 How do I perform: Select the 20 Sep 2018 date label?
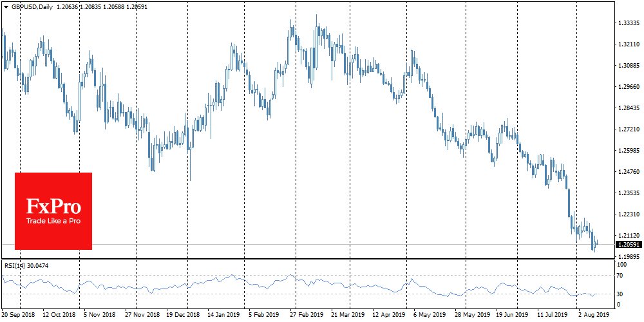19,316
